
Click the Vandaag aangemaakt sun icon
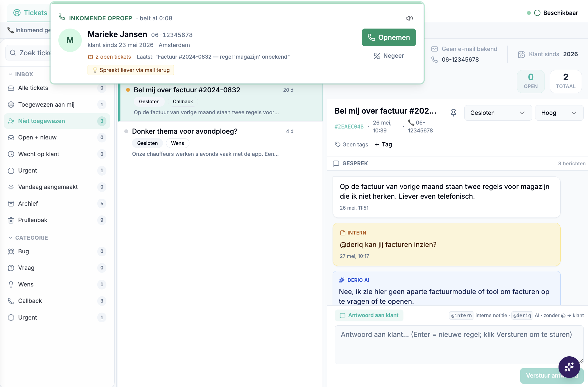(11, 187)
